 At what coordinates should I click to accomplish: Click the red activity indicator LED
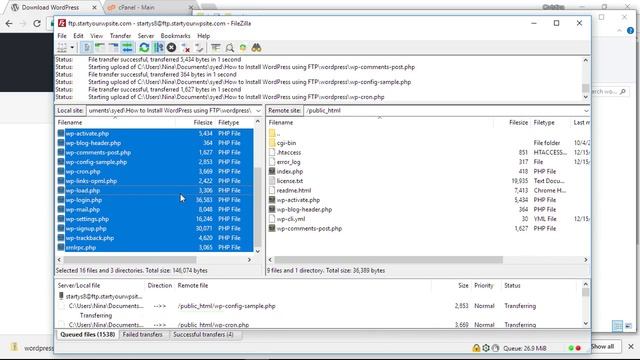click(x=578, y=348)
